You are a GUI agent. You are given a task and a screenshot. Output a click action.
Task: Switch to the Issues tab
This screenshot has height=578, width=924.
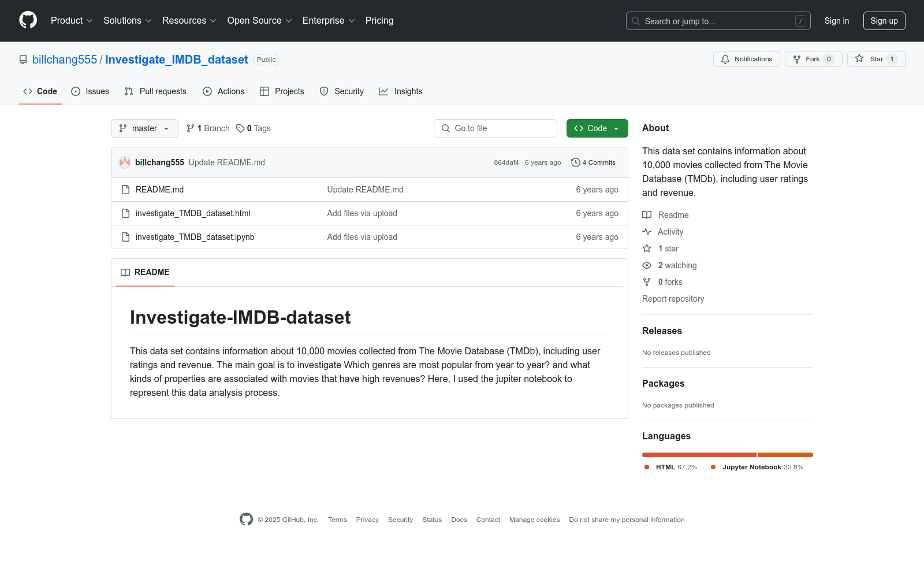click(90, 91)
